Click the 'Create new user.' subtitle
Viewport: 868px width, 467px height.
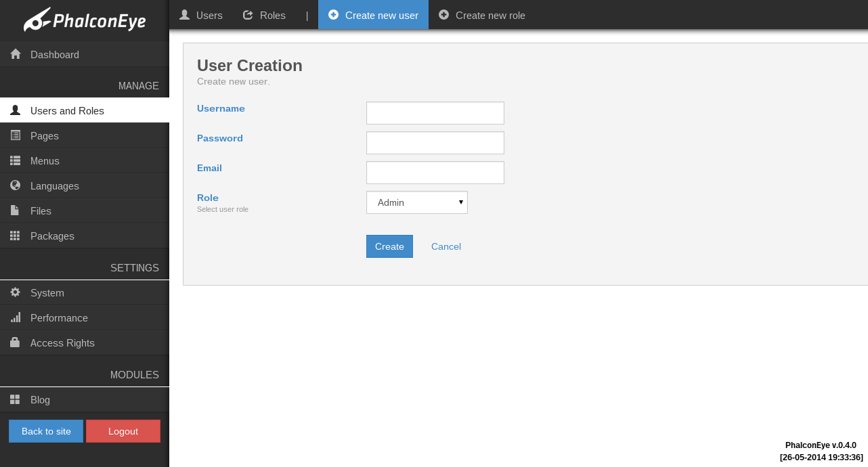pos(234,81)
